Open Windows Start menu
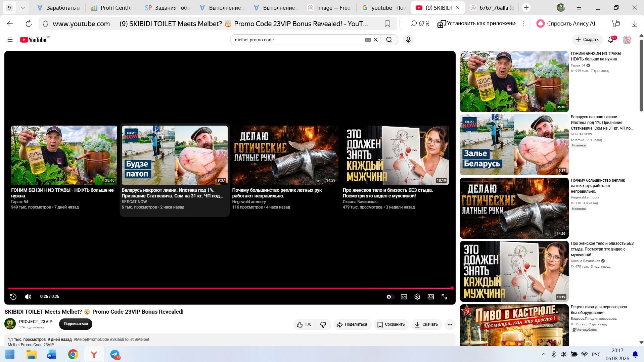This screenshot has height=362, width=644. [10, 354]
